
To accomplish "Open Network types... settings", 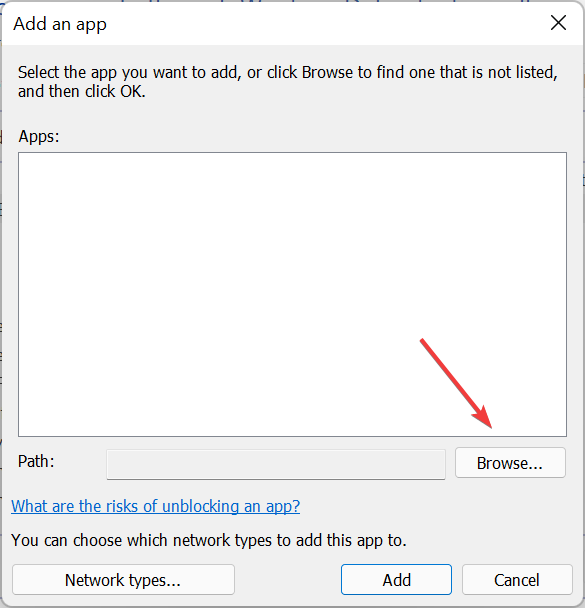I will point(123,580).
